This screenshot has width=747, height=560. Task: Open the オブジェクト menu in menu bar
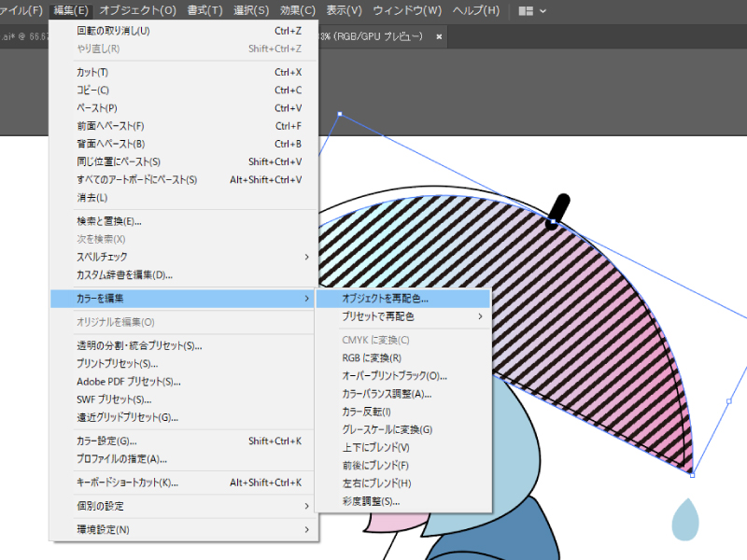click(x=137, y=11)
